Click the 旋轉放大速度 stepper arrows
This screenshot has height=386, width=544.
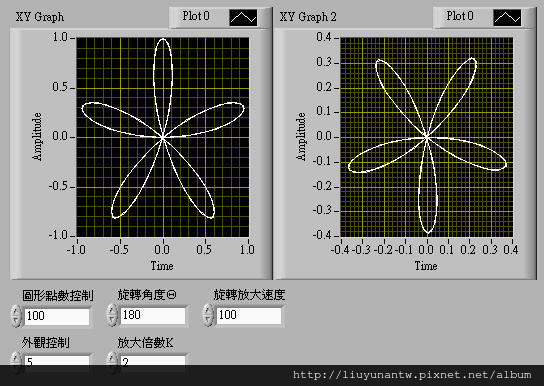point(207,315)
